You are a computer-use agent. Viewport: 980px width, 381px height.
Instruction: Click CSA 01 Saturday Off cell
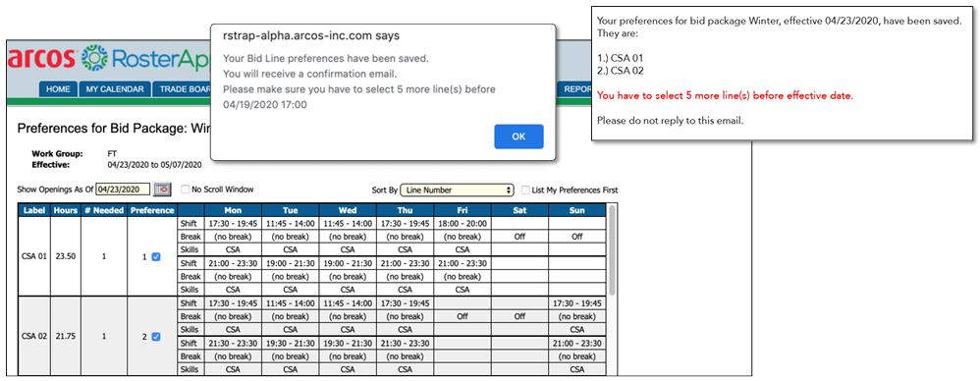click(x=519, y=237)
